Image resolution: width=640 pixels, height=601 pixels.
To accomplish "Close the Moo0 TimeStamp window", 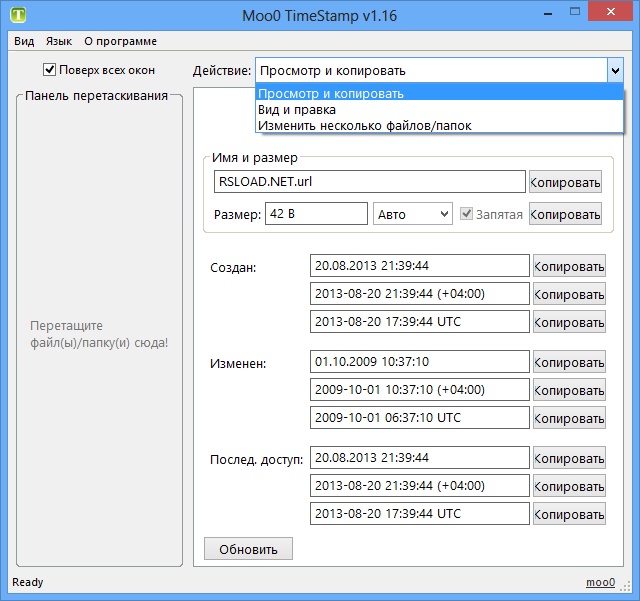I will [x=611, y=11].
